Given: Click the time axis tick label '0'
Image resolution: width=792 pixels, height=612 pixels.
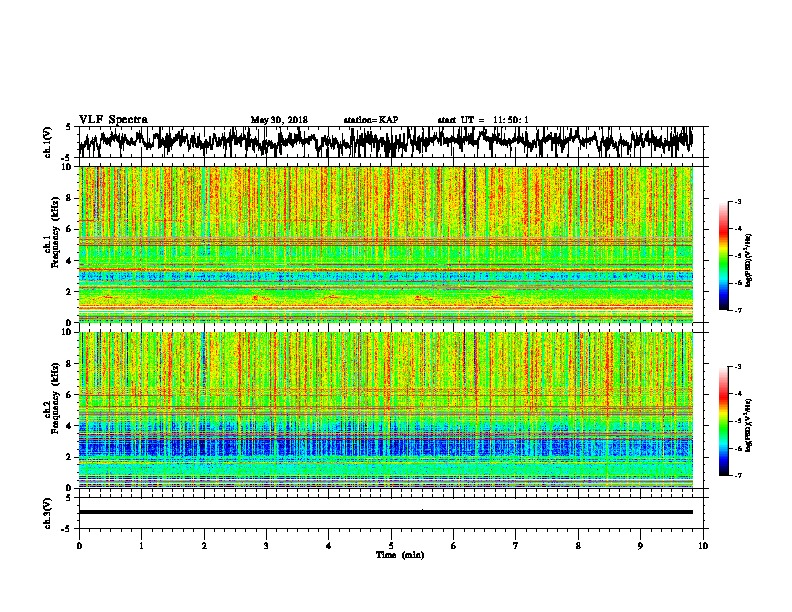Looking at the screenshot, I should (79, 546).
